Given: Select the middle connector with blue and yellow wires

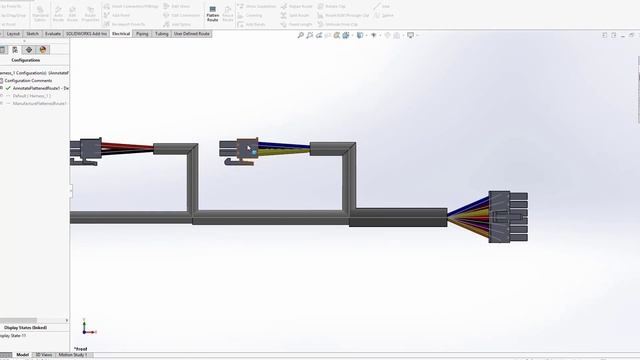Looking at the screenshot, I should [239, 151].
